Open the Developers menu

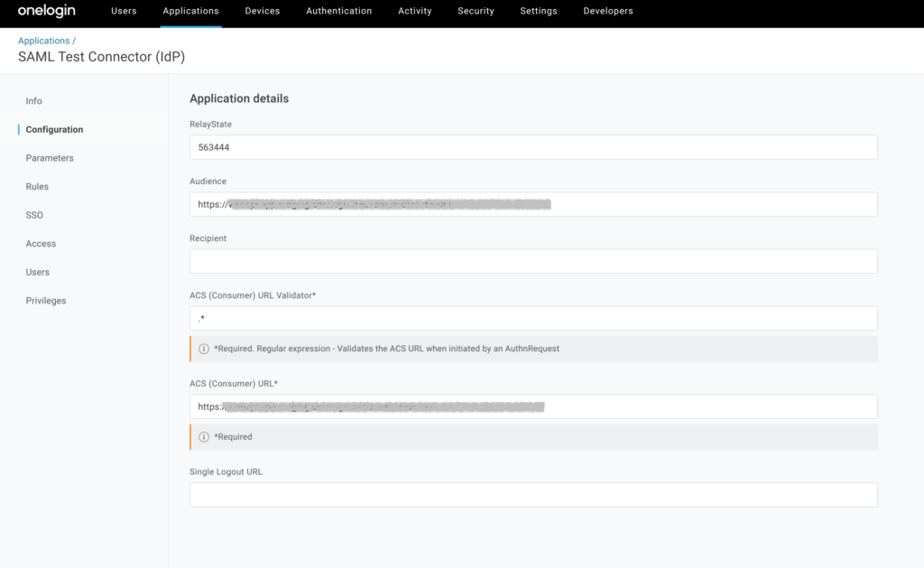coord(608,11)
